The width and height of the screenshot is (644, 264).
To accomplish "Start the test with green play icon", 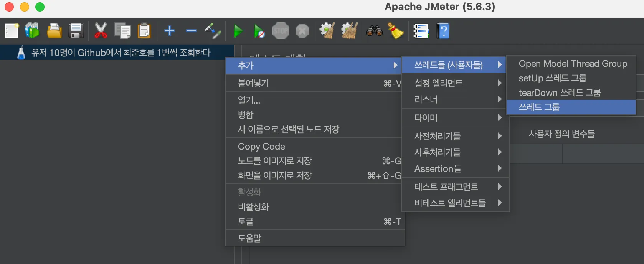I will [x=238, y=31].
